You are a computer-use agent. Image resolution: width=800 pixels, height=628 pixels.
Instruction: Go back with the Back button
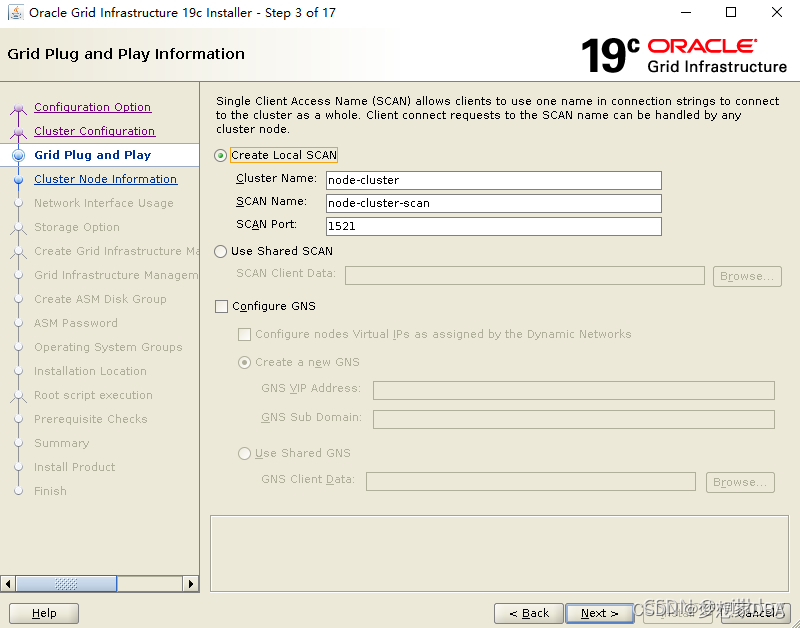point(529,613)
